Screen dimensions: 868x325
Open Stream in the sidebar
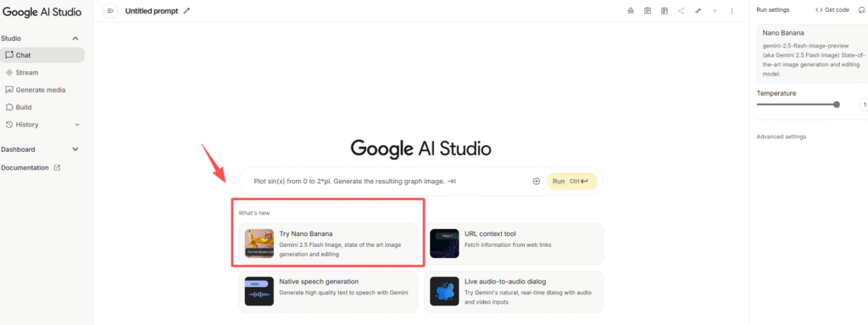click(x=42, y=73)
